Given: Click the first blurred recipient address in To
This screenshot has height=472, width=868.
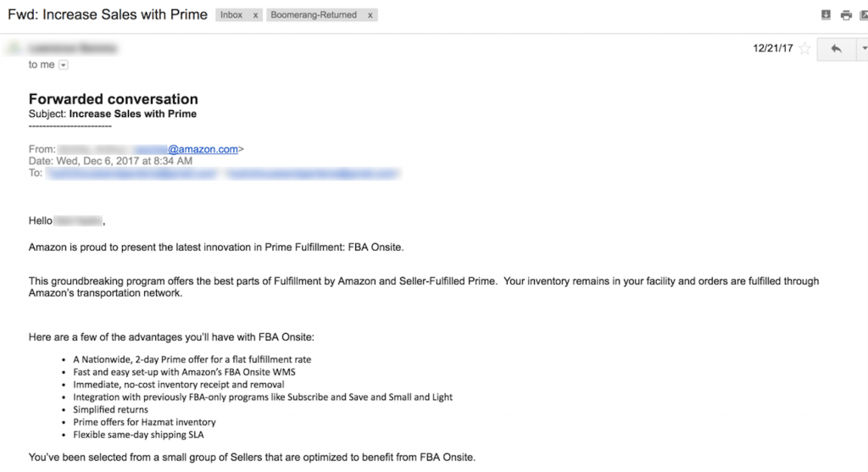Looking at the screenshot, I should point(131,174).
